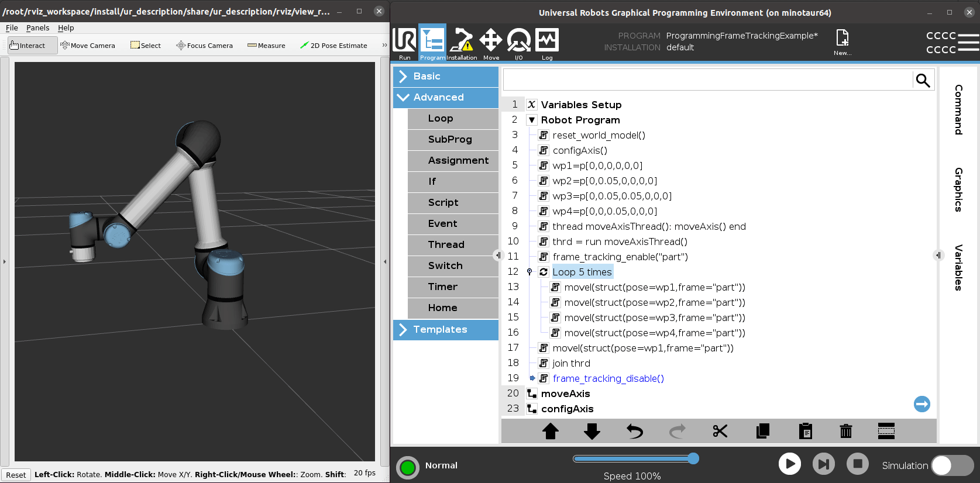Enable the Move Camera tool

(88, 46)
